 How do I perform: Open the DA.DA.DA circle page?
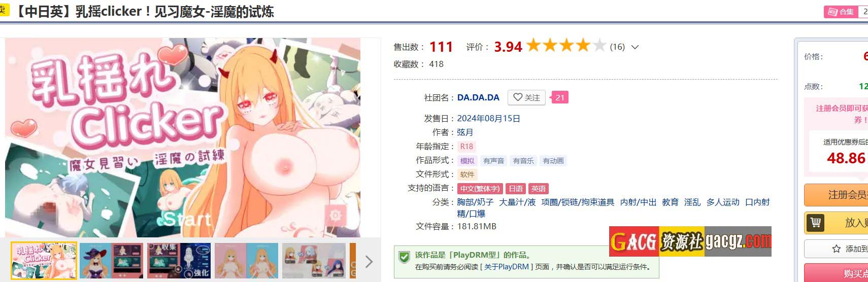click(x=478, y=97)
